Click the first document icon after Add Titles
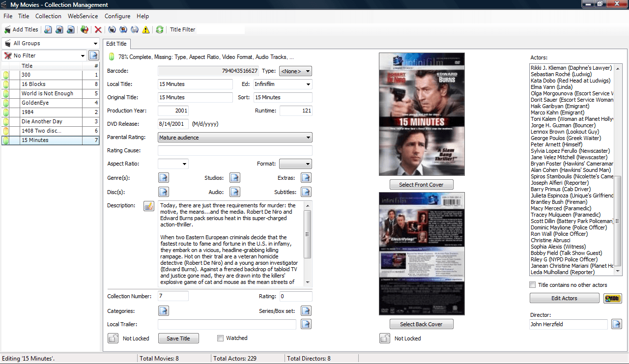The height and width of the screenshot is (364, 629). (48, 29)
